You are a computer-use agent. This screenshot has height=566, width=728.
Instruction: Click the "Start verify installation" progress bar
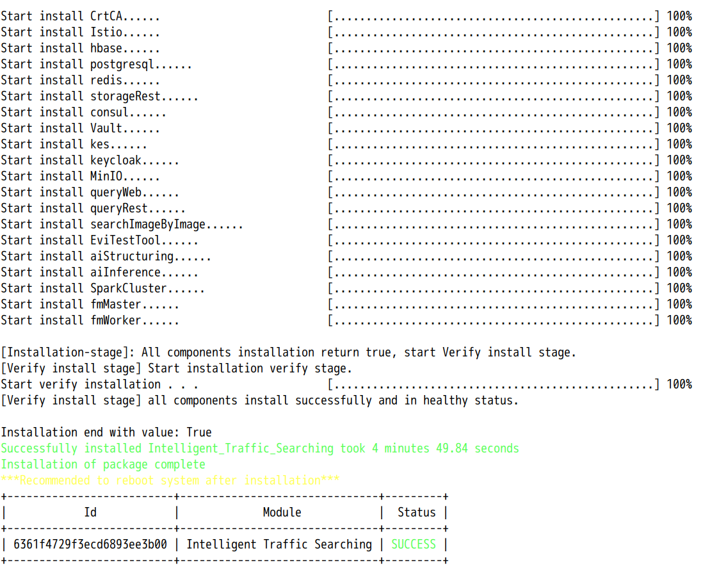tap(493, 384)
